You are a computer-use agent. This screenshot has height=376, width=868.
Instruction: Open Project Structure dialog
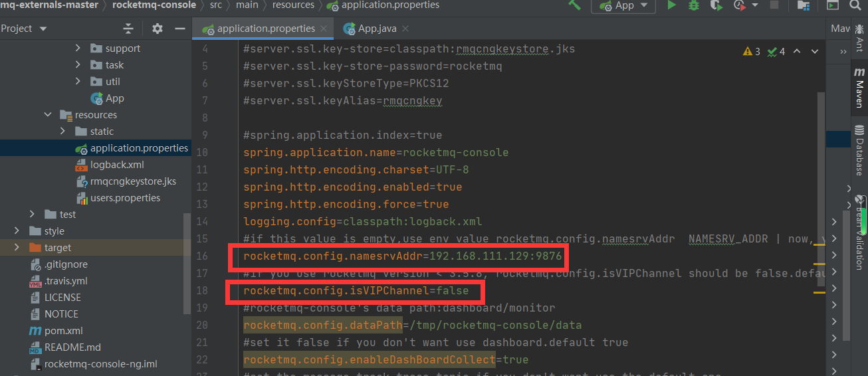[x=804, y=5]
